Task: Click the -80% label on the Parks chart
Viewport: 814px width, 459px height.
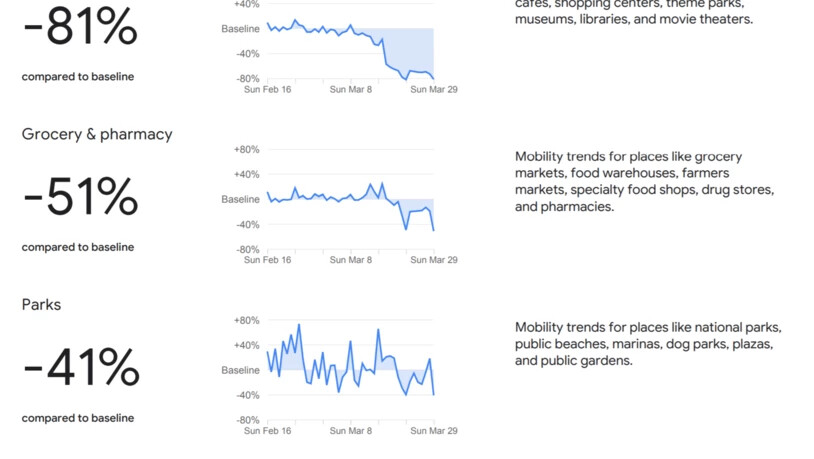Action: pyautogui.click(x=247, y=420)
